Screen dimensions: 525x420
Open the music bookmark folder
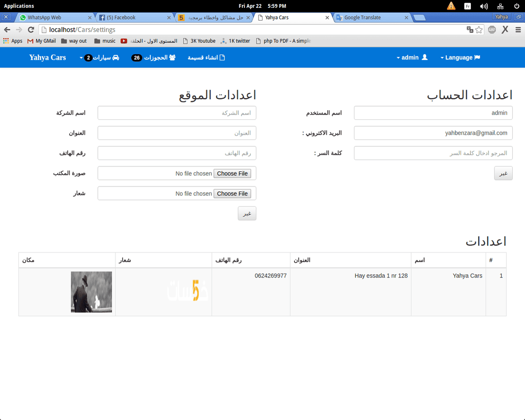click(105, 41)
